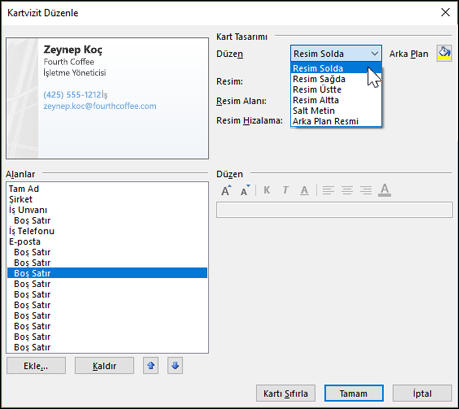Screen dimensions: 459x409
Task: Align text left
Action: point(328,190)
